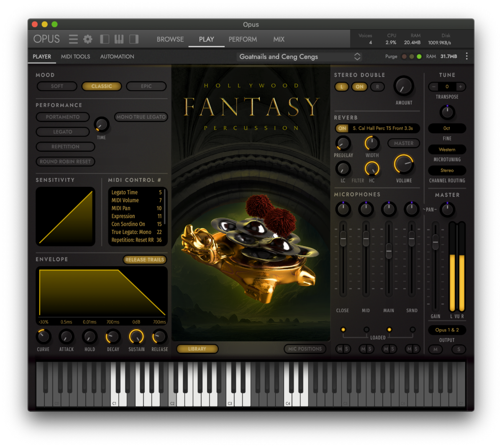Image resolution: width=502 pixels, height=448 pixels.
Task: Click the red Purge indicator dot
Action: click(x=404, y=56)
